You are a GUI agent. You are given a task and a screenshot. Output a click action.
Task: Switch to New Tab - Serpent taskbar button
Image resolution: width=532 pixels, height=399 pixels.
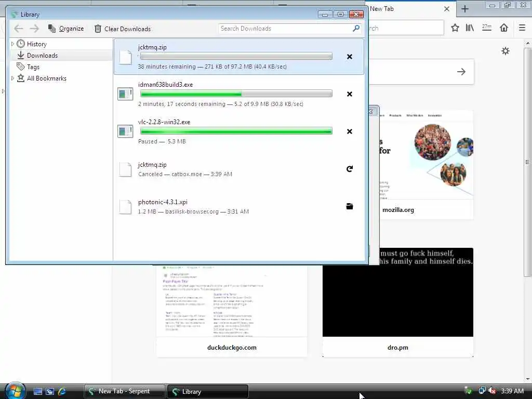coord(125,391)
